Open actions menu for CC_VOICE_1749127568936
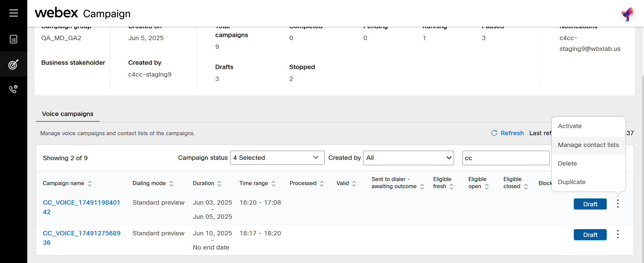The width and height of the screenshot is (644, 263). click(x=618, y=234)
